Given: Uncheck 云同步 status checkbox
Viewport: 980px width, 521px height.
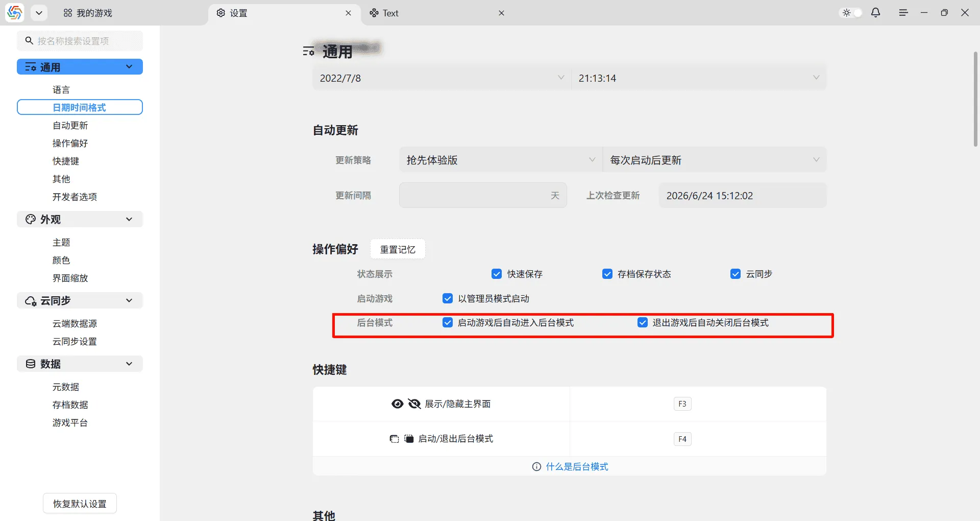Looking at the screenshot, I should (736, 274).
